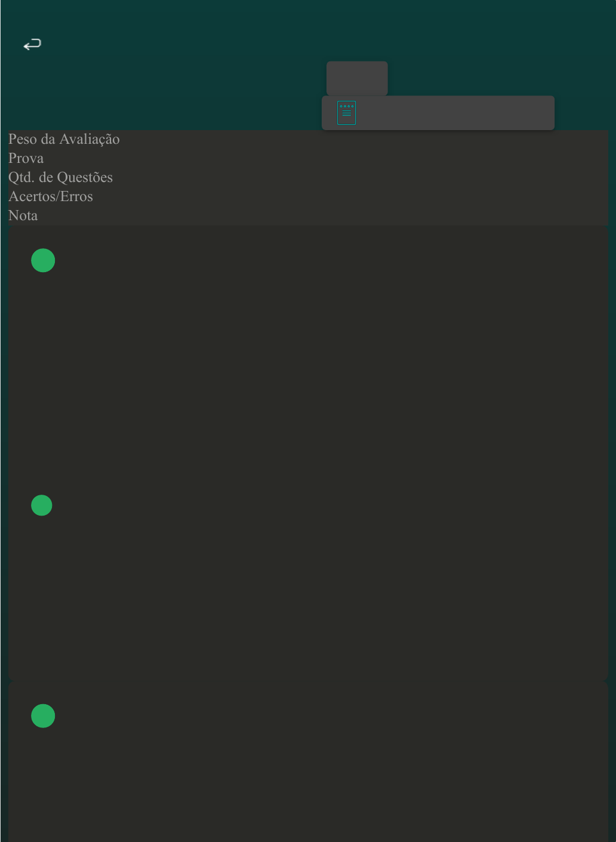Click the teal exam sheet document icon

pyautogui.click(x=346, y=113)
